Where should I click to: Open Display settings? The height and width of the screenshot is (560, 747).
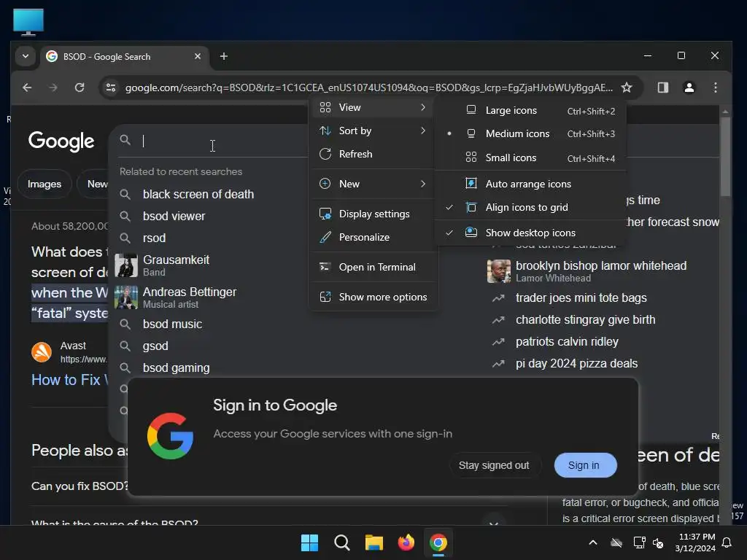(x=373, y=214)
